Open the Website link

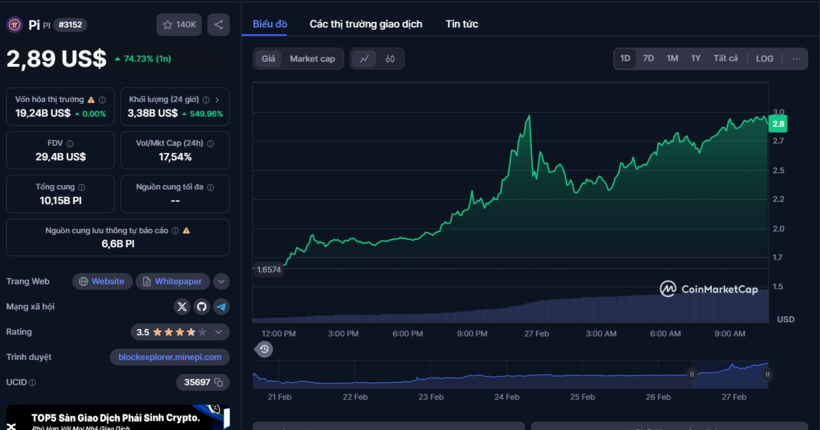(x=102, y=281)
